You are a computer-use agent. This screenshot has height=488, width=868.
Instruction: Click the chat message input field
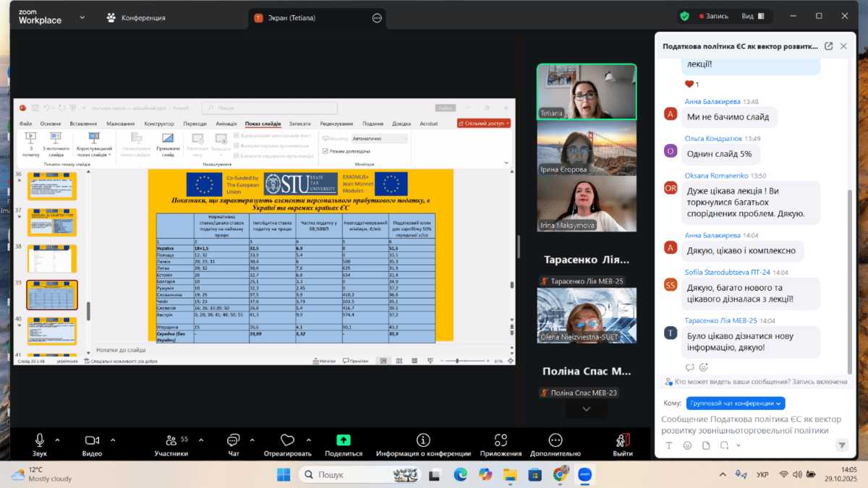pyautogui.click(x=752, y=424)
